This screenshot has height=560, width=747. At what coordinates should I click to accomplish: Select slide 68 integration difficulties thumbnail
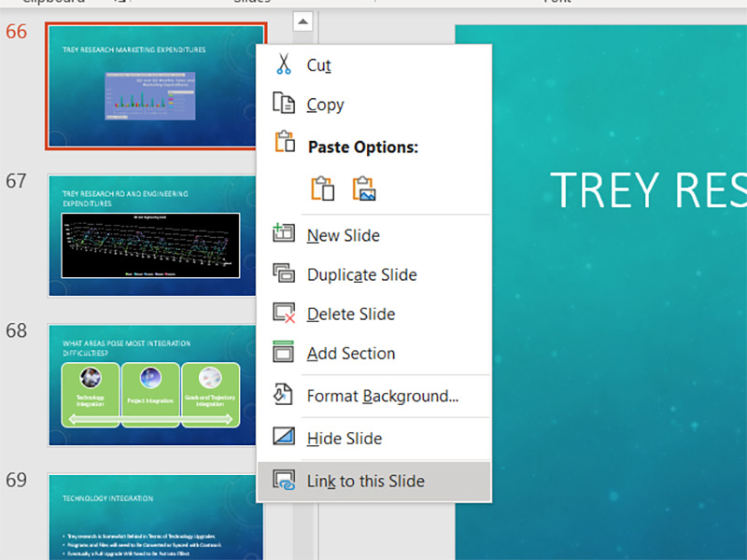[152, 385]
